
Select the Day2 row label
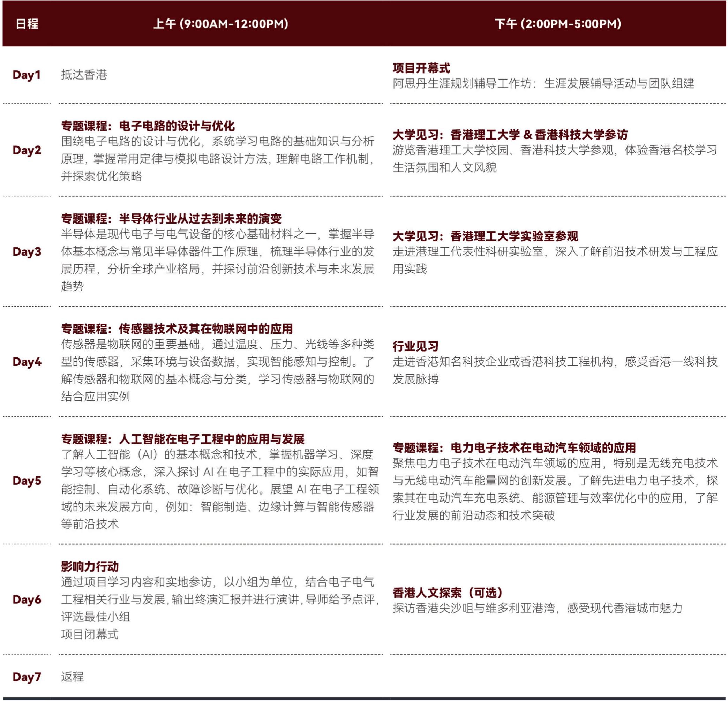pyautogui.click(x=27, y=150)
